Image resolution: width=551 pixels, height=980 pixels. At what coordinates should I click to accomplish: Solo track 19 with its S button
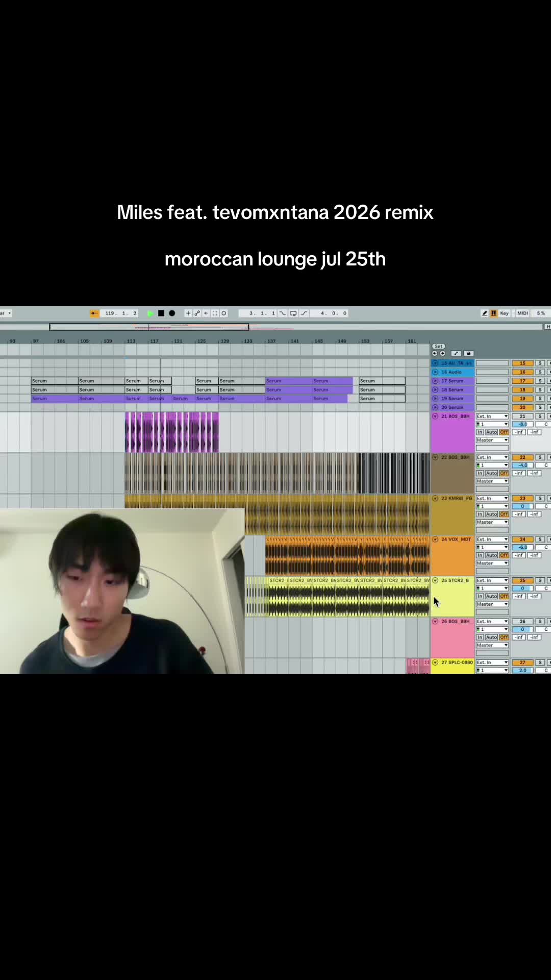[540, 399]
